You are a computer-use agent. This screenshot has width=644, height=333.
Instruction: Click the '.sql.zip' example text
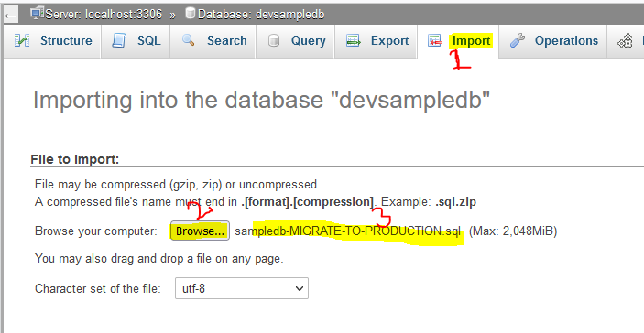(455, 202)
